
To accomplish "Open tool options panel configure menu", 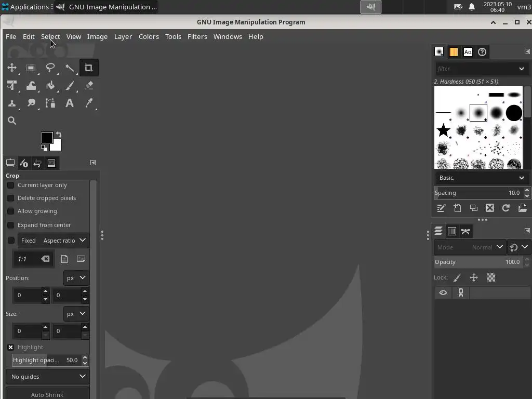I will pyautogui.click(x=93, y=163).
